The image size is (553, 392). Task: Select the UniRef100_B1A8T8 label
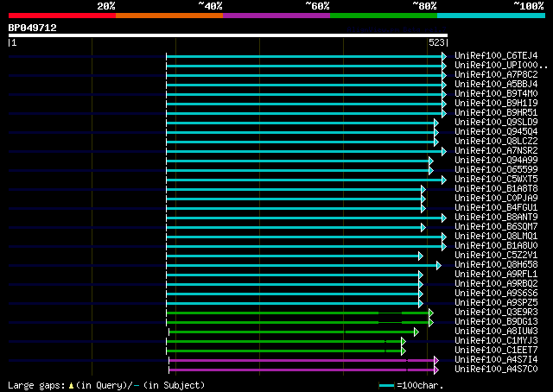[496, 189]
